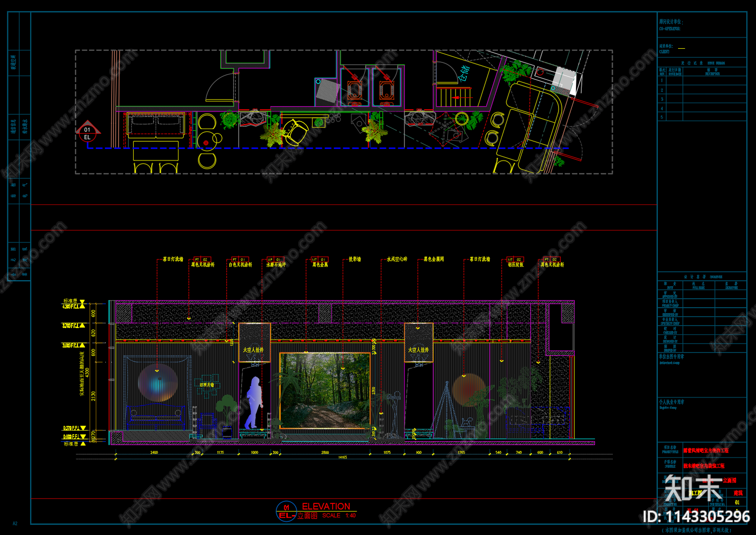Image resolution: width=756 pixels, height=535 pixels.
Task: Select the 14165 overall dimension value
Action: point(343,457)
